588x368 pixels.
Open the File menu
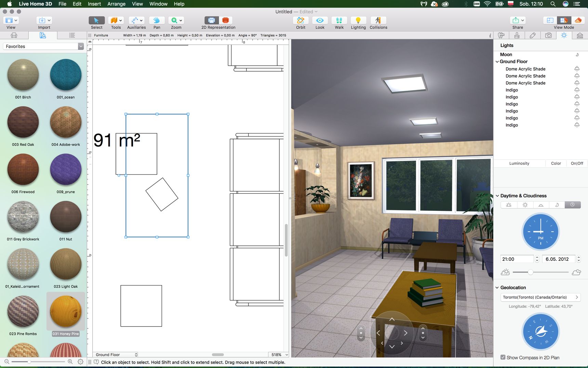[x=62, y=4]
